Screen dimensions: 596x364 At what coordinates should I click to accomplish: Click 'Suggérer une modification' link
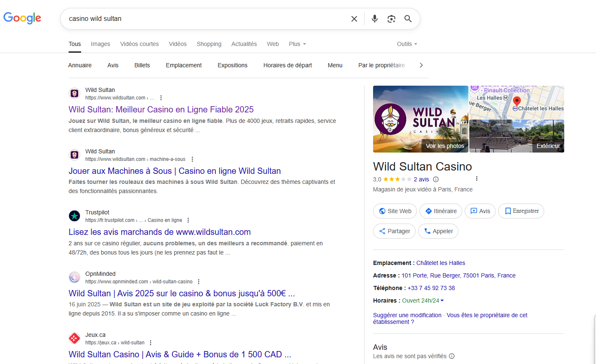(x=407, y=315)
